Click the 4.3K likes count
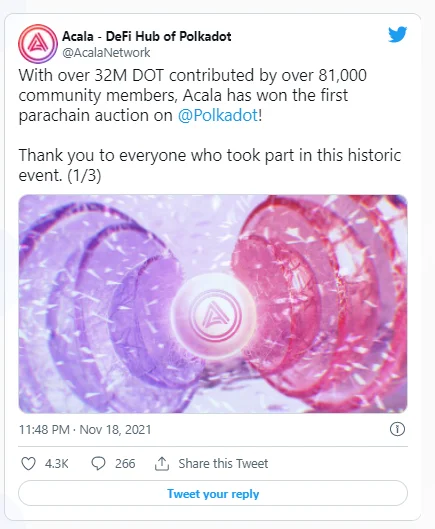 (57, 464)
